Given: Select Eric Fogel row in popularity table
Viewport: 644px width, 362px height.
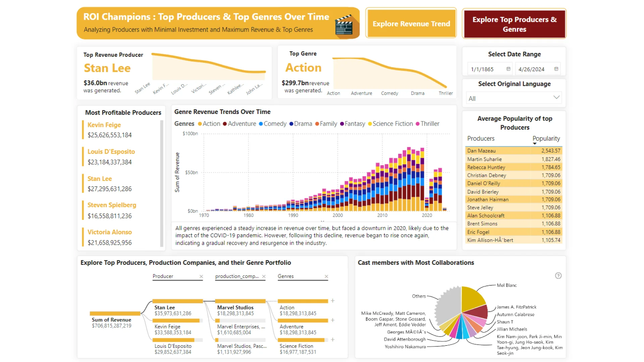Looking at the screenshot, I should click(514, 232).
